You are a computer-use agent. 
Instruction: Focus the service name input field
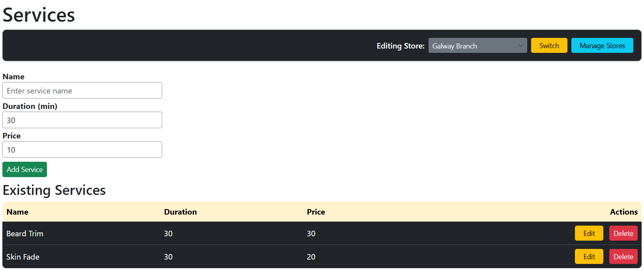click(82, 91)
